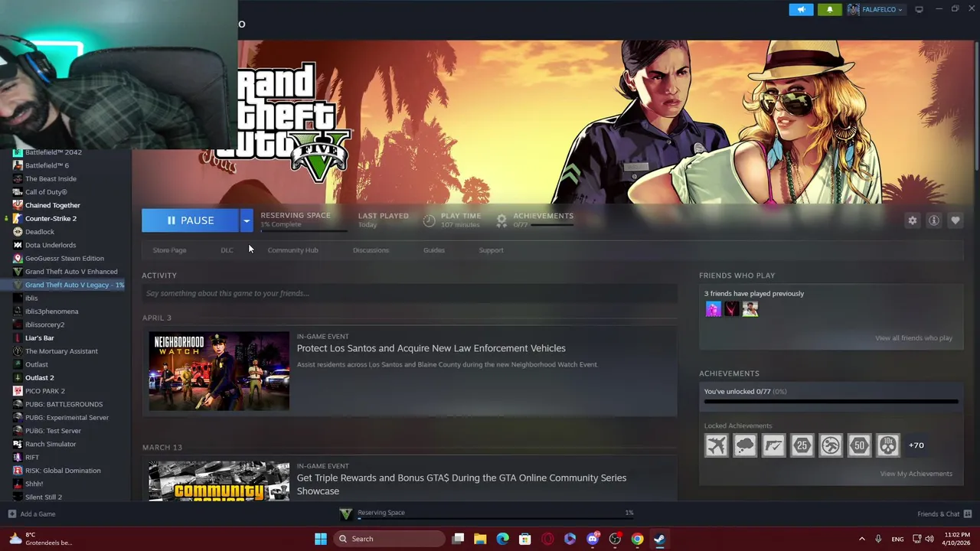Open game settings gear icon
The height and width of the screenshot is (551, 980).
pos(913,220)
